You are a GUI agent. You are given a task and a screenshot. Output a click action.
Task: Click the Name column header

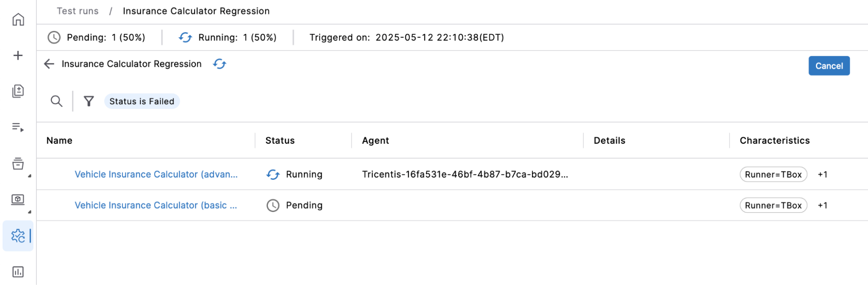(x=59, y=140)
